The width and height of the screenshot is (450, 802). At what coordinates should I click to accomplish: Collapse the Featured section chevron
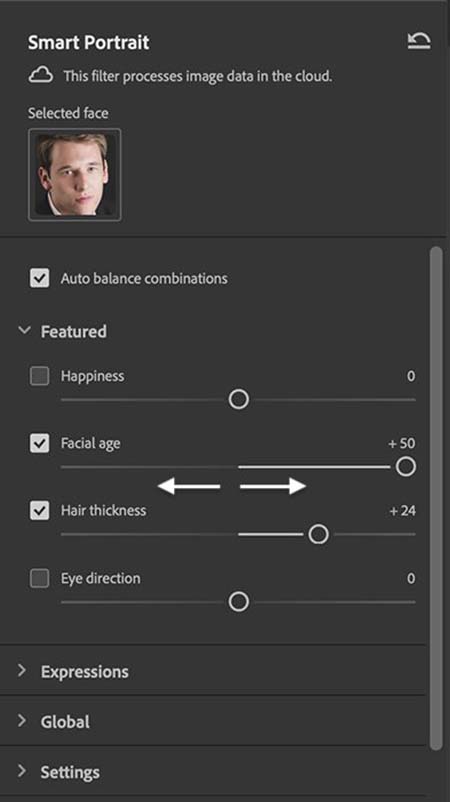(x=24, y=330)
